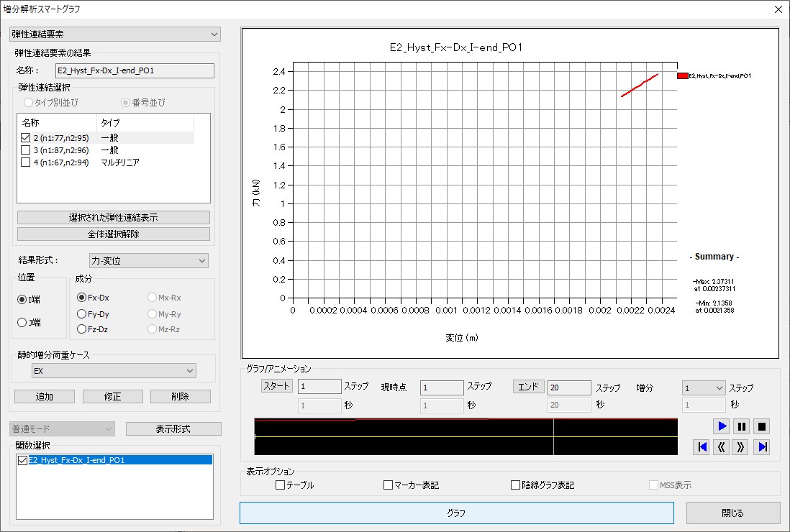Jump to first animation step
The height and width of the screenshot is (532, 790).
click(x=702, y=447)
